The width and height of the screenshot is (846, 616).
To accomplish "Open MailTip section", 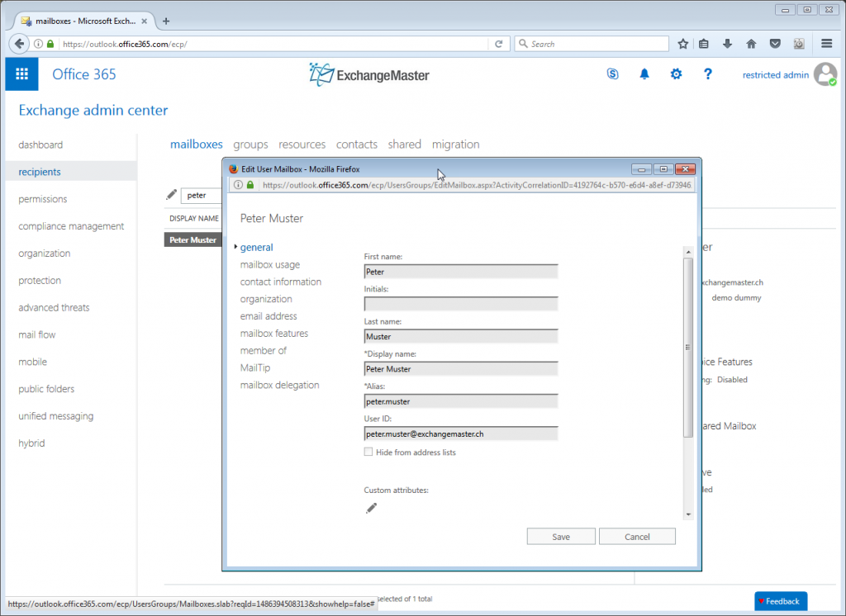I will [x=255, y=368].
